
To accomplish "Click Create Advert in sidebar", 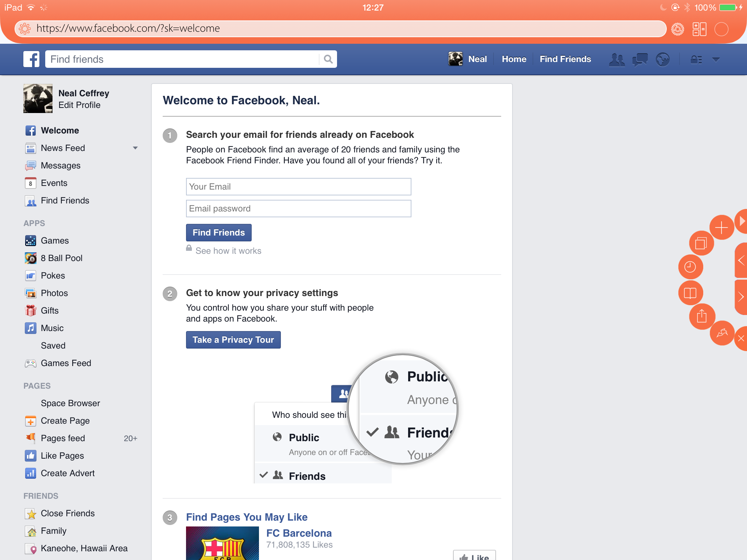I will coord(67,473).
